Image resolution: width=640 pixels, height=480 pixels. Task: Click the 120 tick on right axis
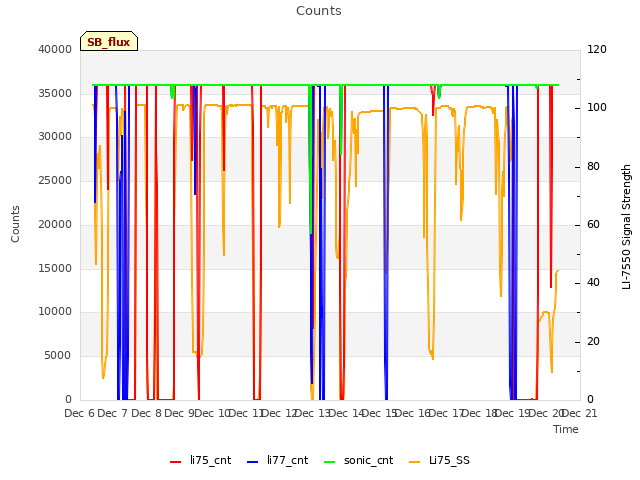click(597, 49)
